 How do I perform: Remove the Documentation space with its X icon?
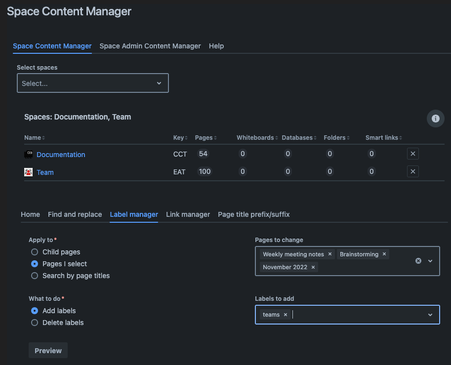coord(413,154)
